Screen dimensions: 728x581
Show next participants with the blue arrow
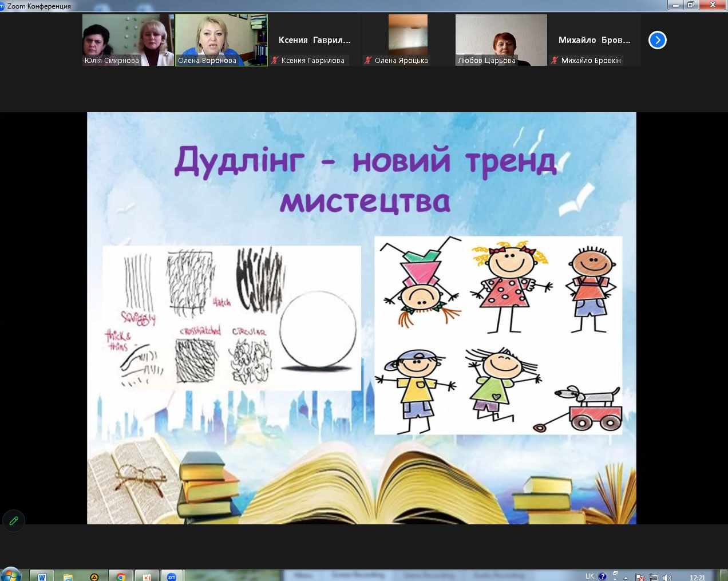pos(657,40)
